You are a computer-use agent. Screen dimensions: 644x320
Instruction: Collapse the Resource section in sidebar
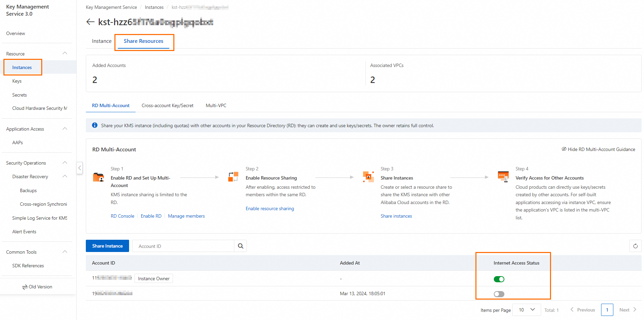[65, 53]
